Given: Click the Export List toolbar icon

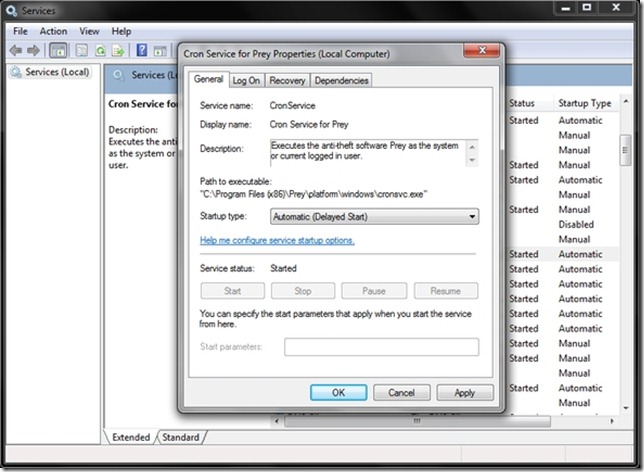Looking at the screenshot, I should [x=118, y=51].
